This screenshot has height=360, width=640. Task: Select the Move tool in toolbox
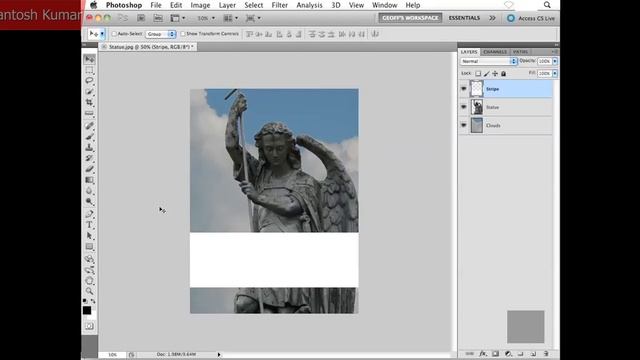[x=89, y=60]
